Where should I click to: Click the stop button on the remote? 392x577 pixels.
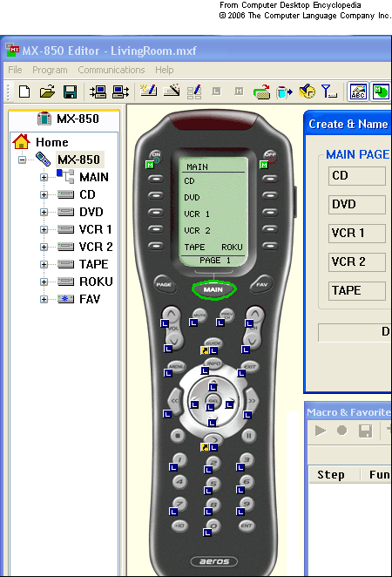pyautogui.click(x=178, y=436)
